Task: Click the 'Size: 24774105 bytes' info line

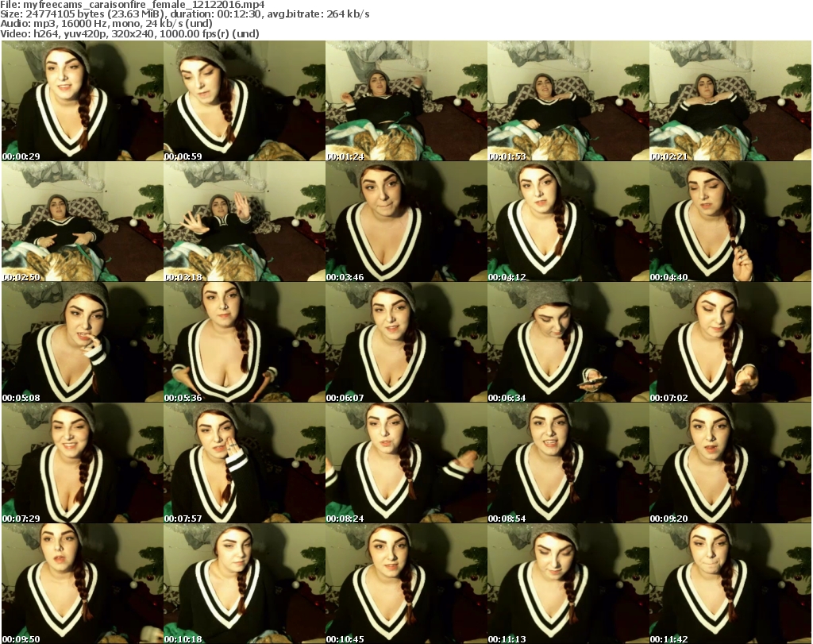Action: (x=184, y=14)
